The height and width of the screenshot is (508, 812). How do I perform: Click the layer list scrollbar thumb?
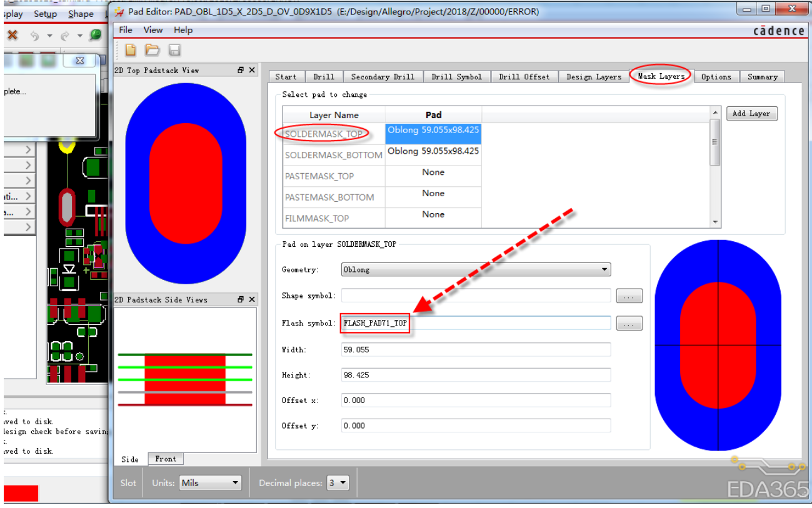tap(715, 142)
